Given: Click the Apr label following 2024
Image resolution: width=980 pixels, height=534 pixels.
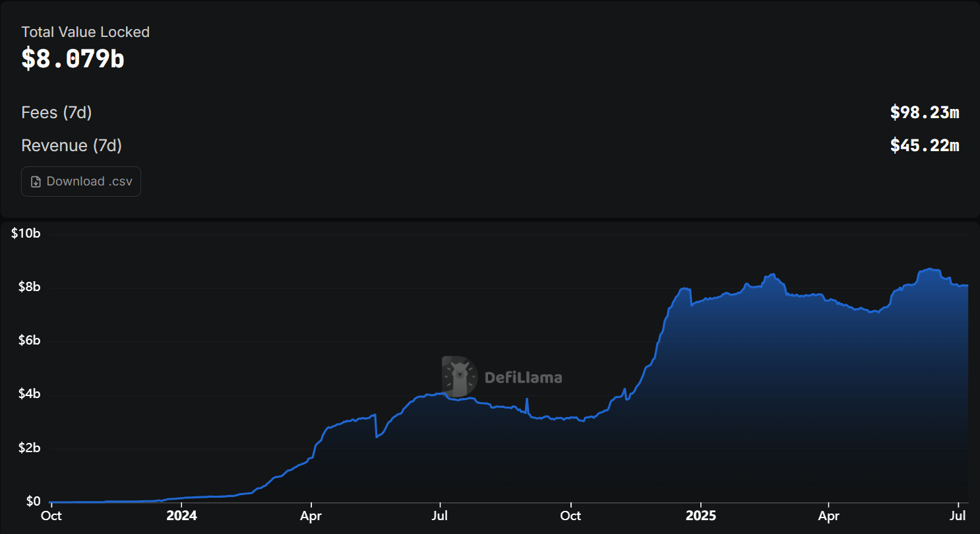Looking at the screenshot, I should click(x=311, y=516).
